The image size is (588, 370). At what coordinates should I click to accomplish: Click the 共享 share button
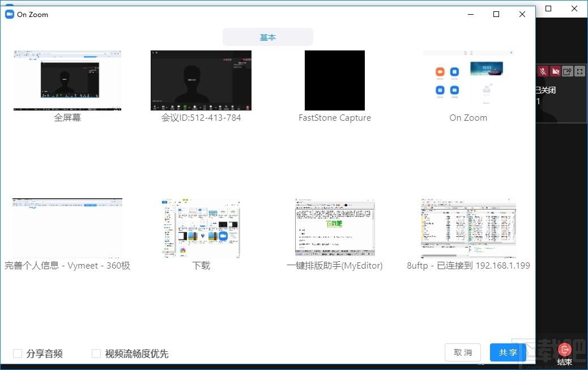(x=508, y=352)
